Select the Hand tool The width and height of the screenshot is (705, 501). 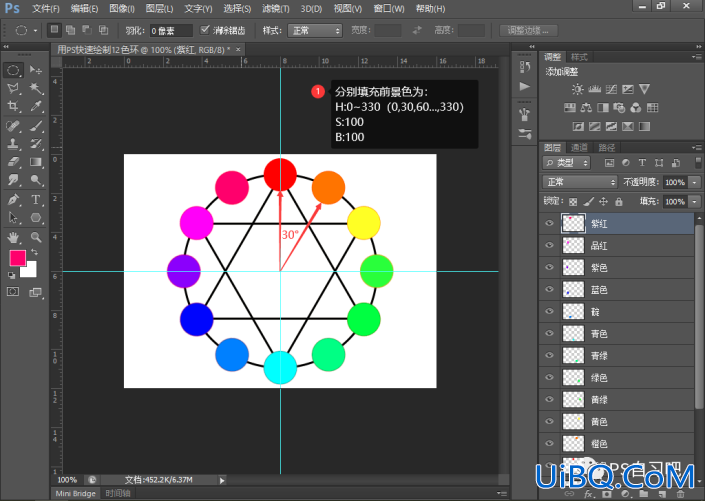tap(13, 237)
